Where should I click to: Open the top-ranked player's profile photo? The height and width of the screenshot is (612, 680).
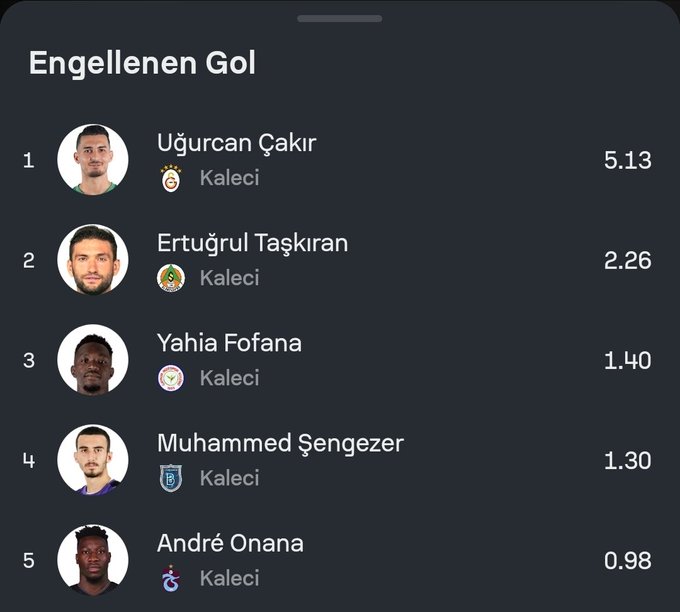tap(93, 160)
